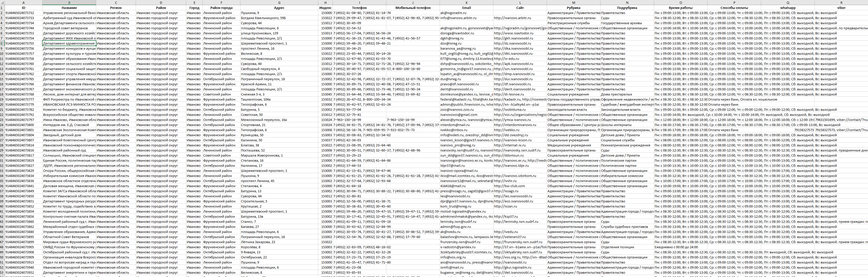The image size is (868, 277).
Task: Click index cell 153045
Action: click(325, 94)
